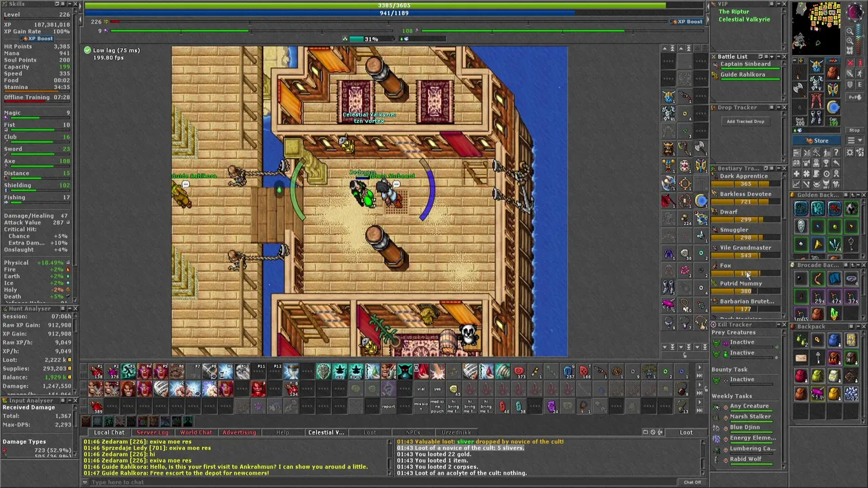Image resolution: width=868 pixels, height=488 pixels.
Task: Click XP Boost label beside experience bar
Action: tap(687, 22)
